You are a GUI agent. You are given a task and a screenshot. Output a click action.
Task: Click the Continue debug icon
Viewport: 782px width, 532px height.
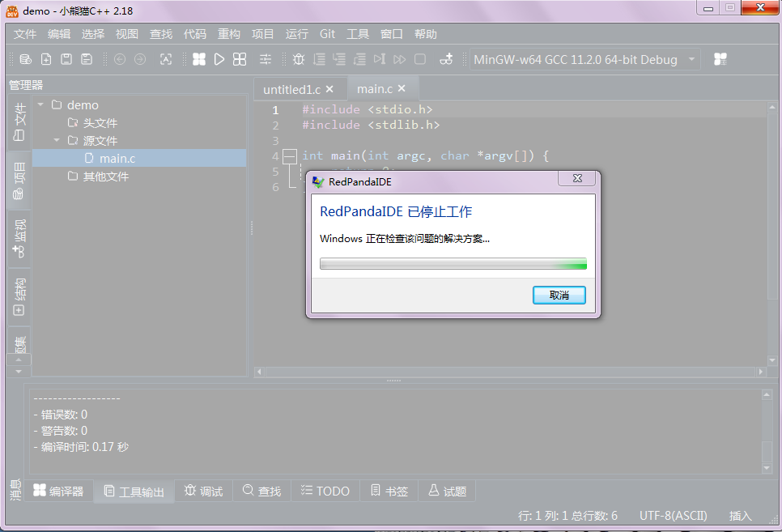(x=399, y=59)
